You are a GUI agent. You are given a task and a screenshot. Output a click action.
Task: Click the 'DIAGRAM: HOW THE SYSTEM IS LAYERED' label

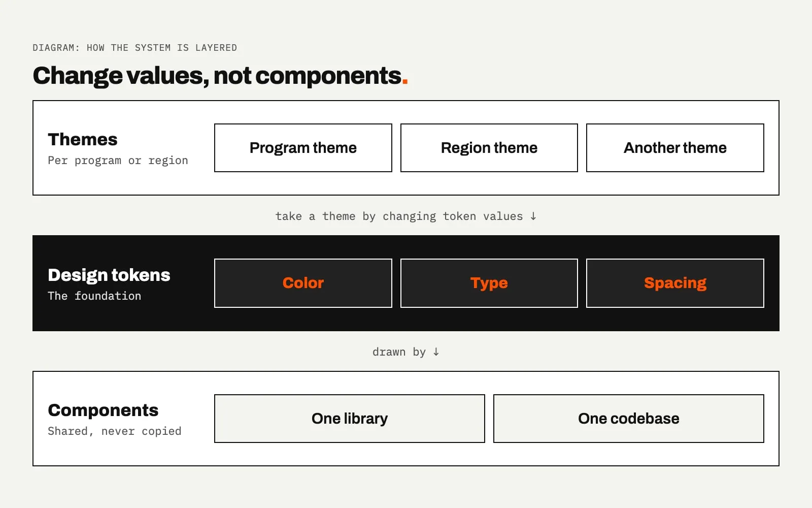tap(135, 48)
